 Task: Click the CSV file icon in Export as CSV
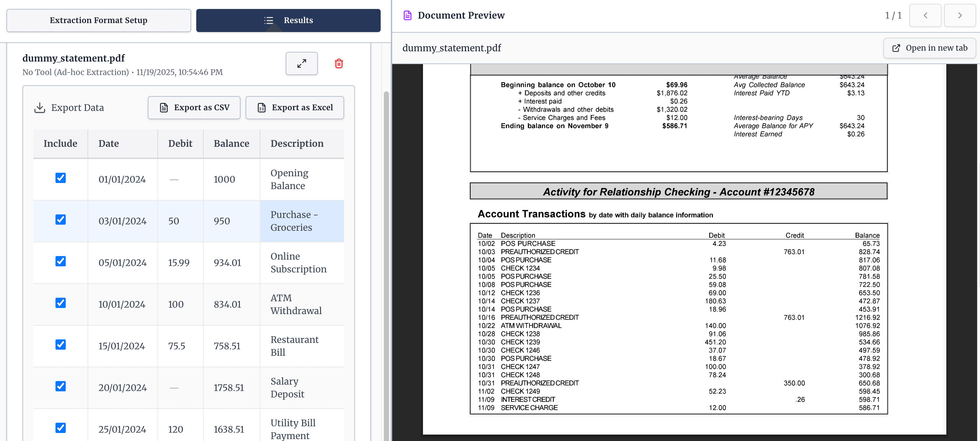164,108
